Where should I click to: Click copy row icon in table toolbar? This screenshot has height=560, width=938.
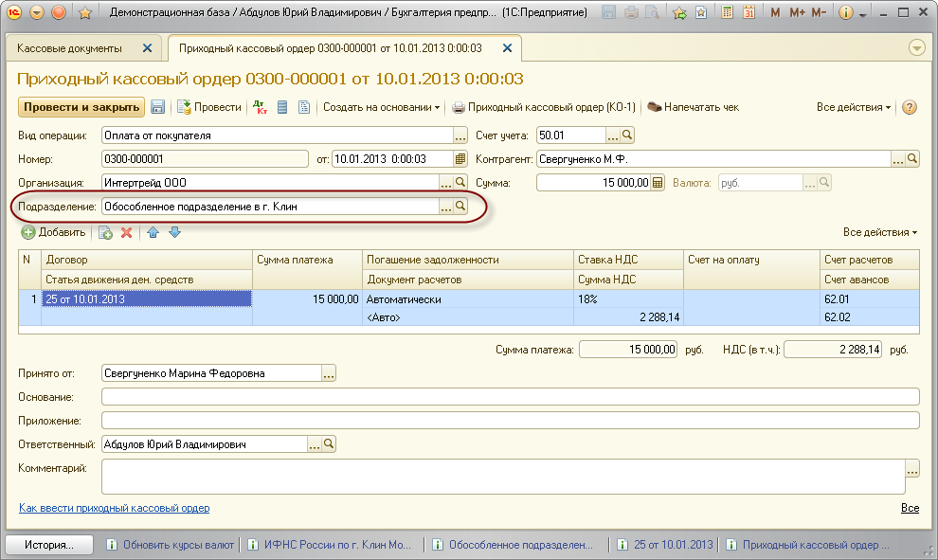[x=105, y=232]
